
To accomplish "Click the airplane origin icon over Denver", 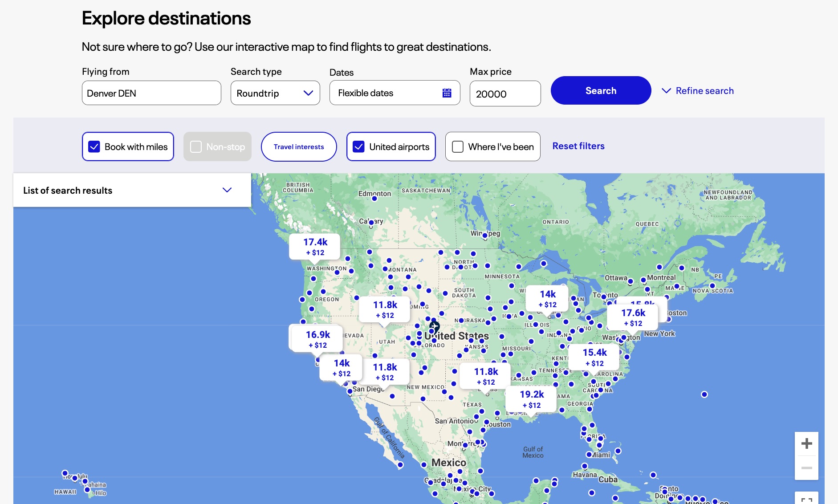I will (435, 327).
